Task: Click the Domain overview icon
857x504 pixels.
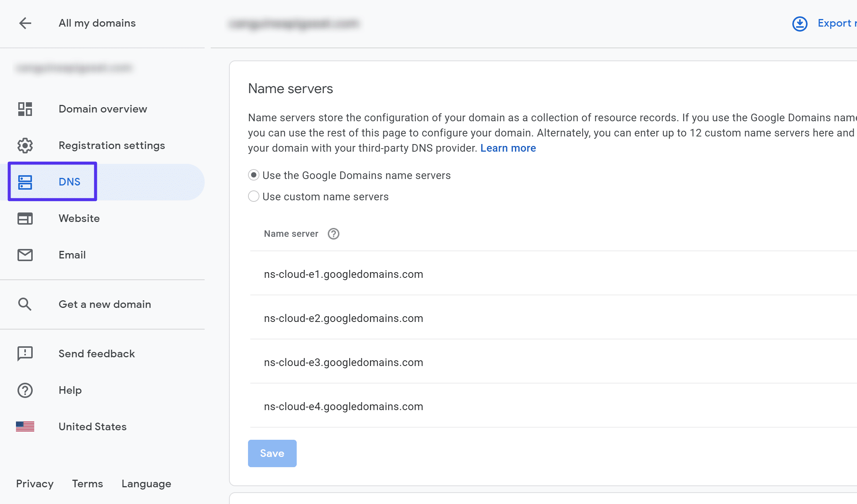Action: pyautogui.click(x=25, y=109)
